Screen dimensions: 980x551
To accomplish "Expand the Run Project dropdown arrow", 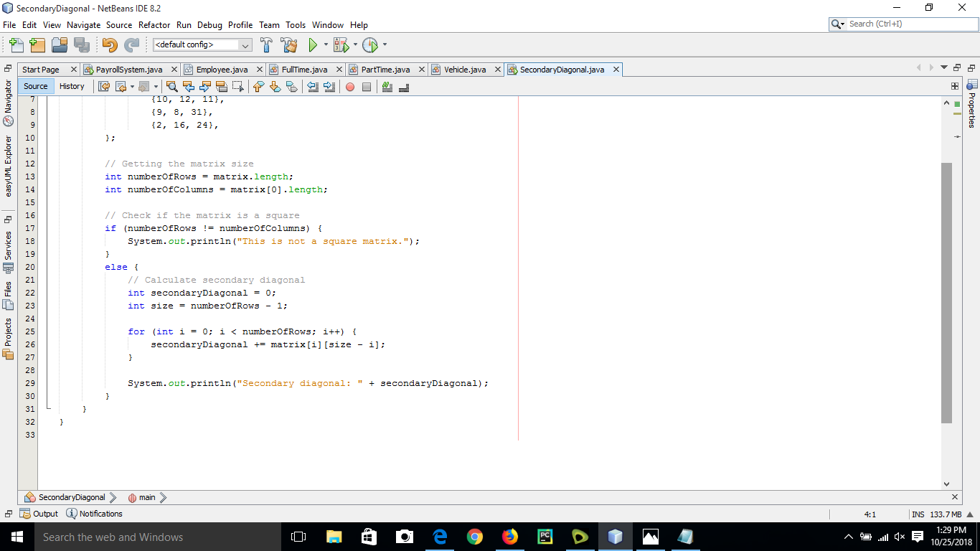I will click(x=326, y=45).
